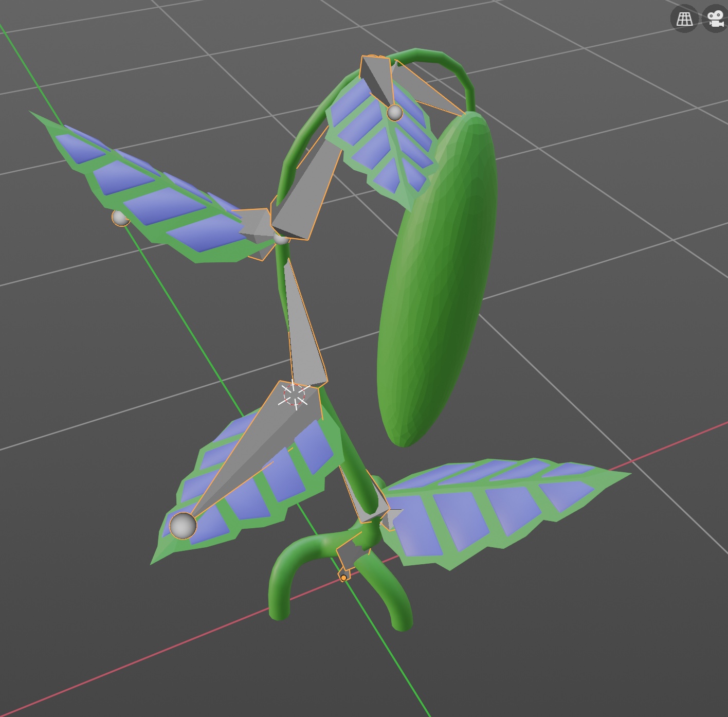This screenshot has width=728, height=717.
Task: Switch to camera view using the camera icon
Action: click(716, 19)
